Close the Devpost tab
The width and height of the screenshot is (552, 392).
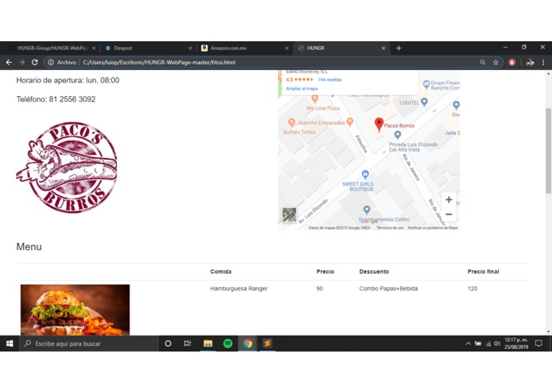click(190, 48)
